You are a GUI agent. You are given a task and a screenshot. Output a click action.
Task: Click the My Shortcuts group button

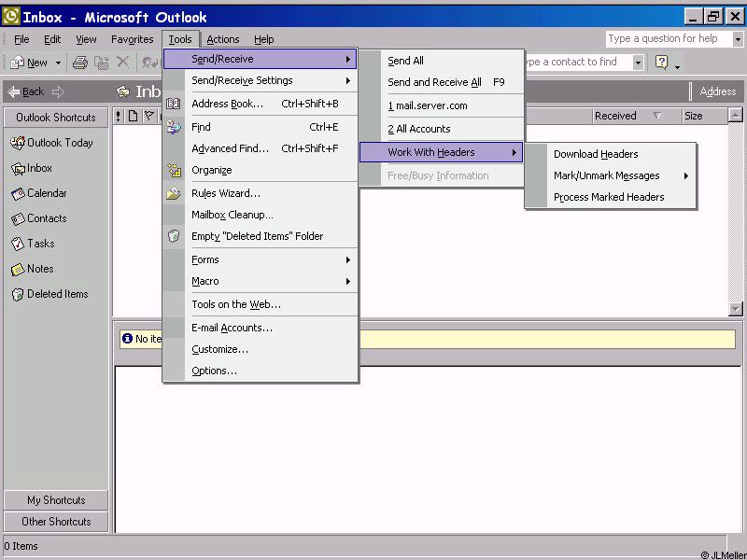point(56,500)
